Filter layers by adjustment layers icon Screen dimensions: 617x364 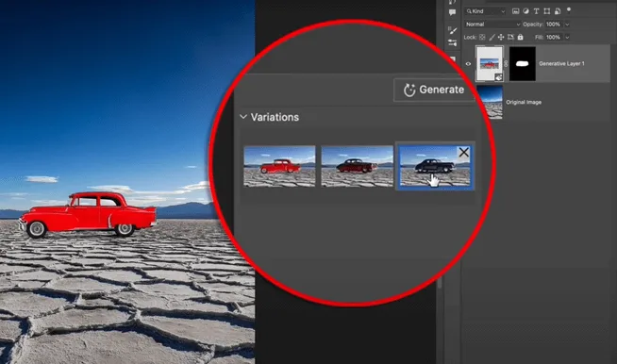525,11
